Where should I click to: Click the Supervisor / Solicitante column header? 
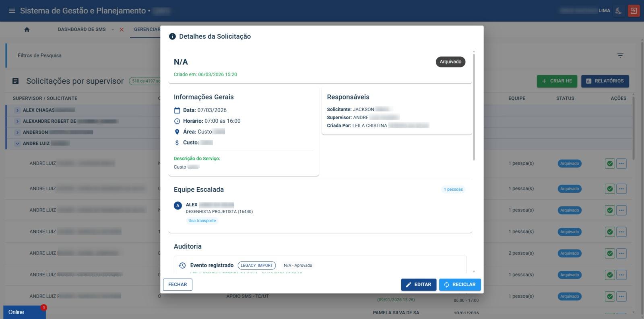pyautogui.click(x=45, y=98)
